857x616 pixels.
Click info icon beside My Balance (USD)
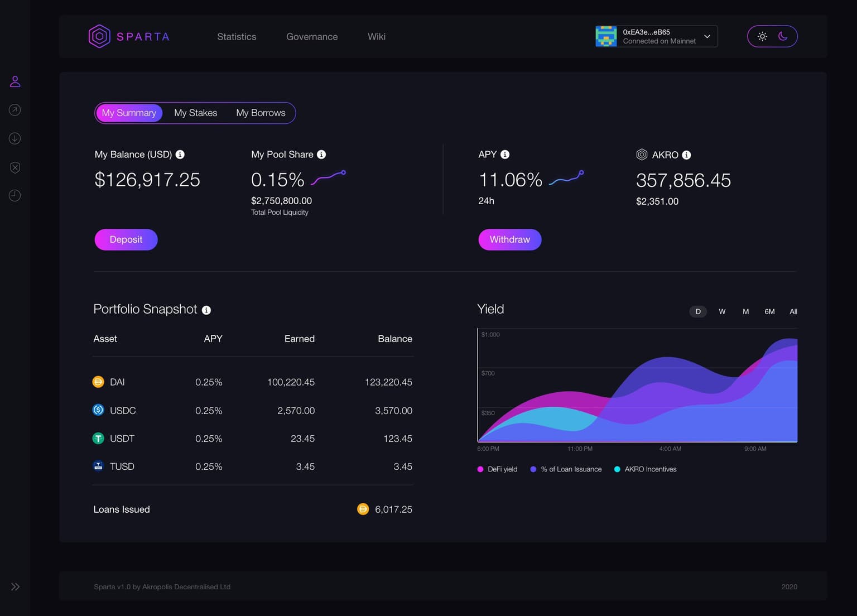[180, 155]
